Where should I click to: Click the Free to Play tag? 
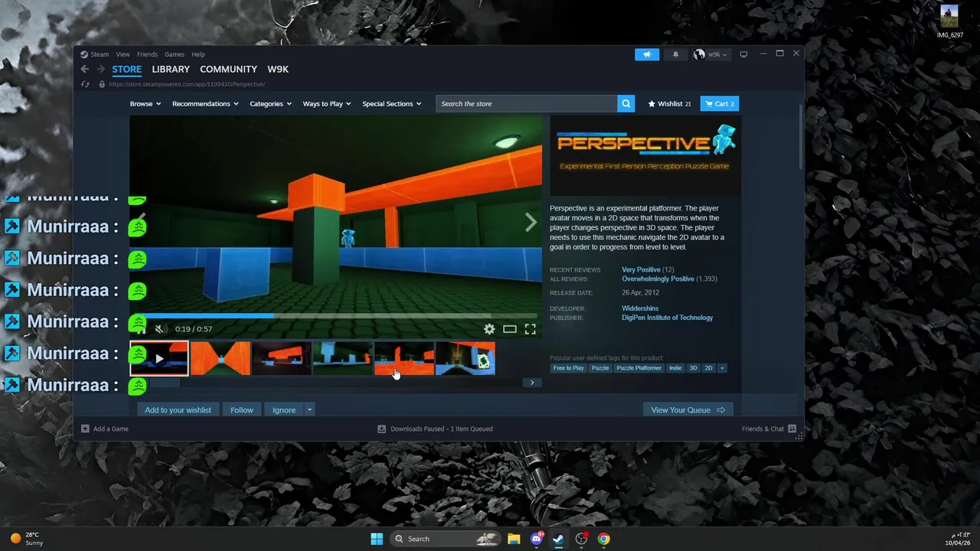pyautogui.click(x=568, y=368)
